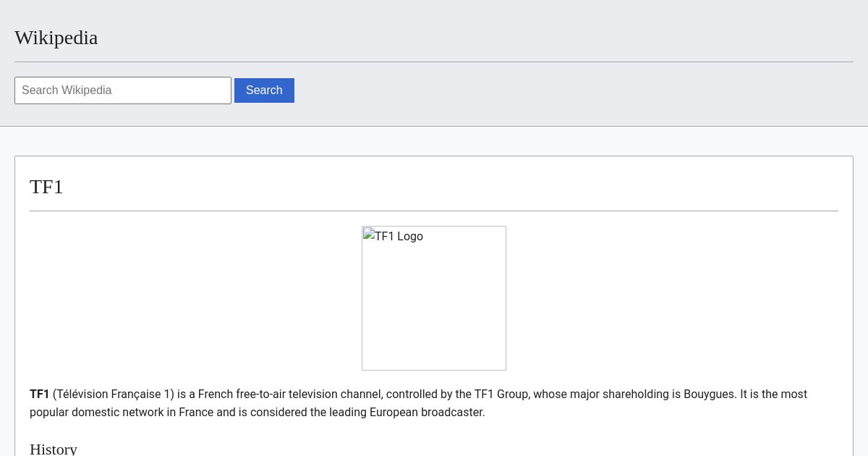
Task: Click the bold TF1 at paragraph start
Action: click(39, 394)
